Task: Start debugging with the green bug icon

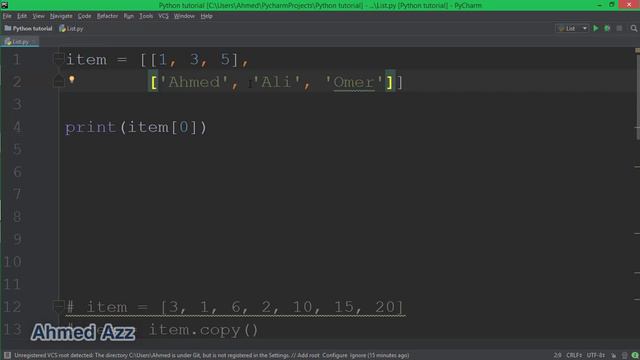Action: tap(607, 28)
